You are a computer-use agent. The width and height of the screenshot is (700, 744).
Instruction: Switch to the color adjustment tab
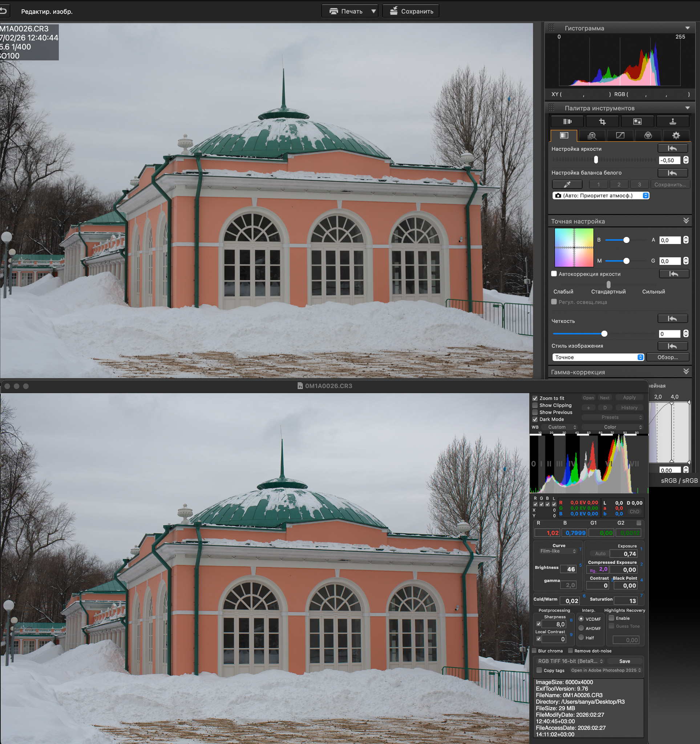point(648,136)
